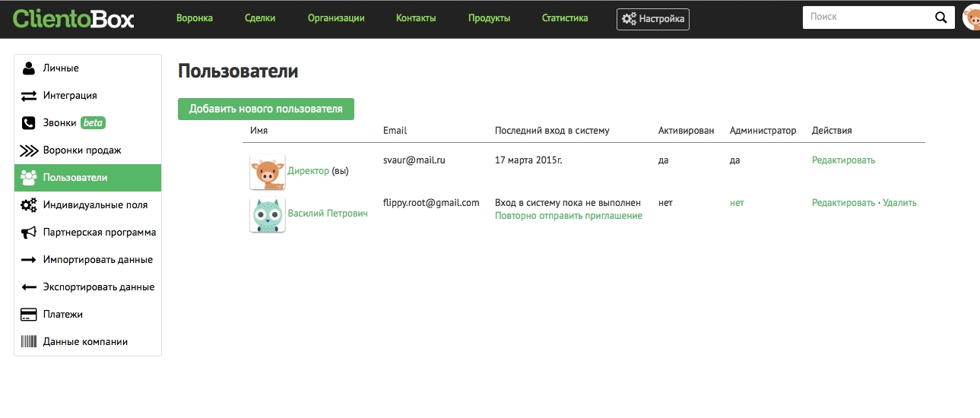Click the '17 марта 2015г.' date cell
The height and width of the screenshot is (418, 980).
pyautogui.click(x=528, y=160)
